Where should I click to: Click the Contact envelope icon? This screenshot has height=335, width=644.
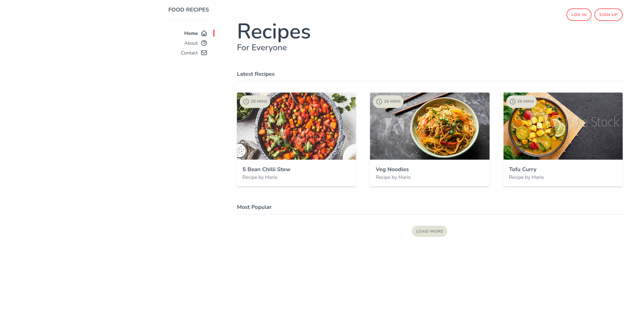[204, 53]
